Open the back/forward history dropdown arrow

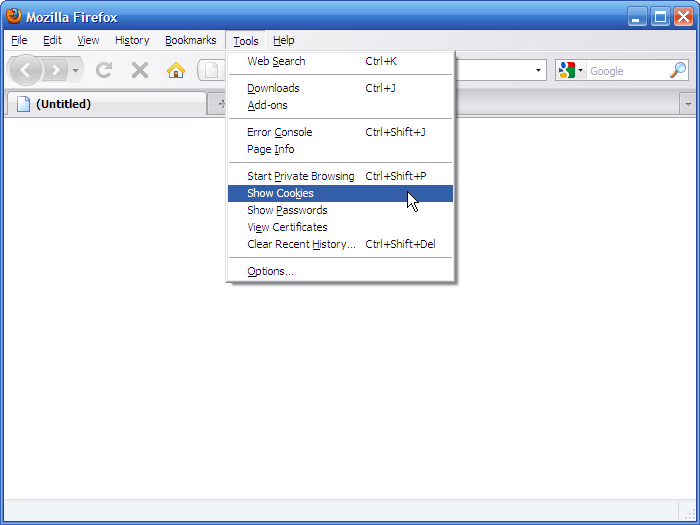point(75,70)
